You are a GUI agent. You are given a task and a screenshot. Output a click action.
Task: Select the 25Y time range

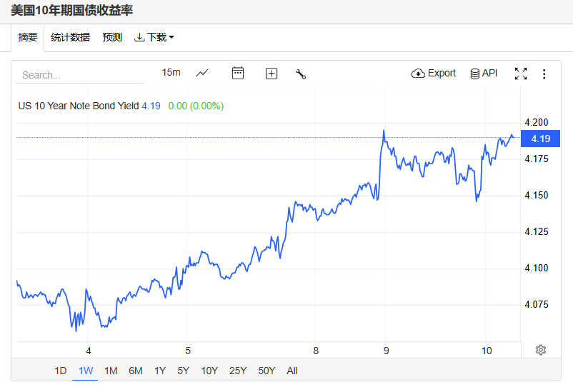point(238,371)
